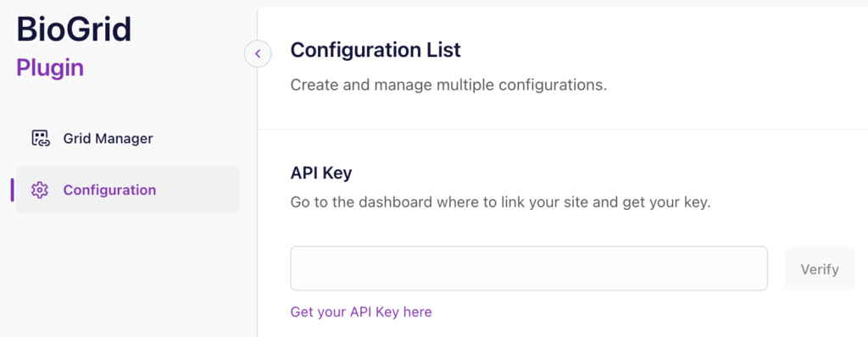The height and width of the screenshot is (337, 868).
Task: Click the Grid Manager grid-link icon
Action: point(41,138)
